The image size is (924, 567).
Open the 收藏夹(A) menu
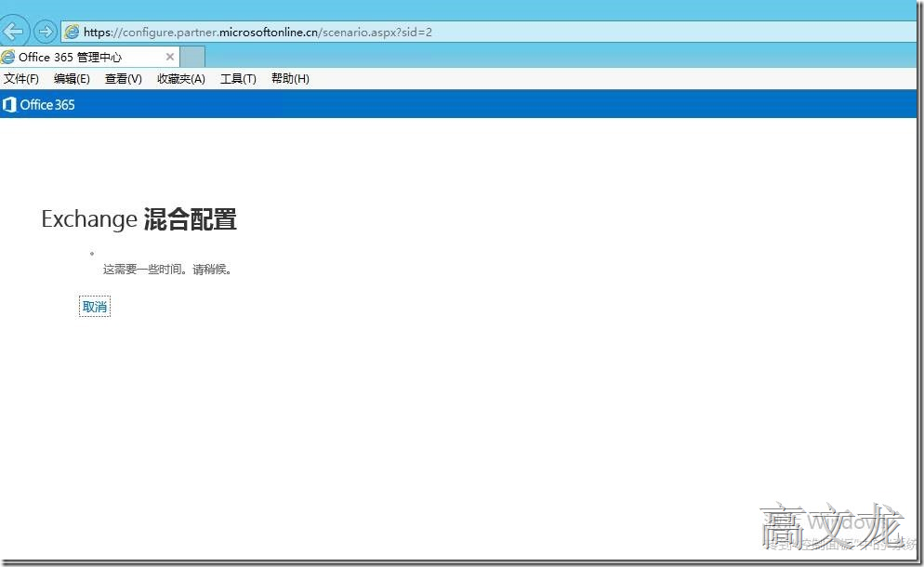pyautogui.click(x=181, y=78)
